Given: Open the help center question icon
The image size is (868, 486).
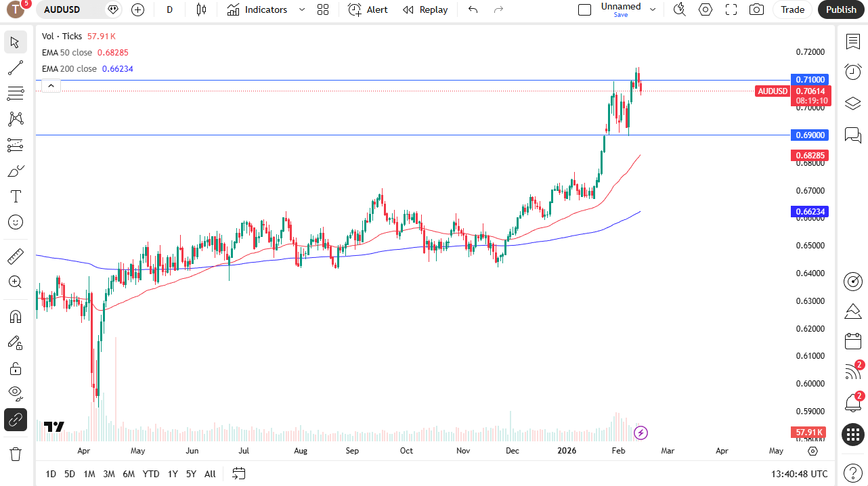Looking at the screenshot, I should point(853,472).
